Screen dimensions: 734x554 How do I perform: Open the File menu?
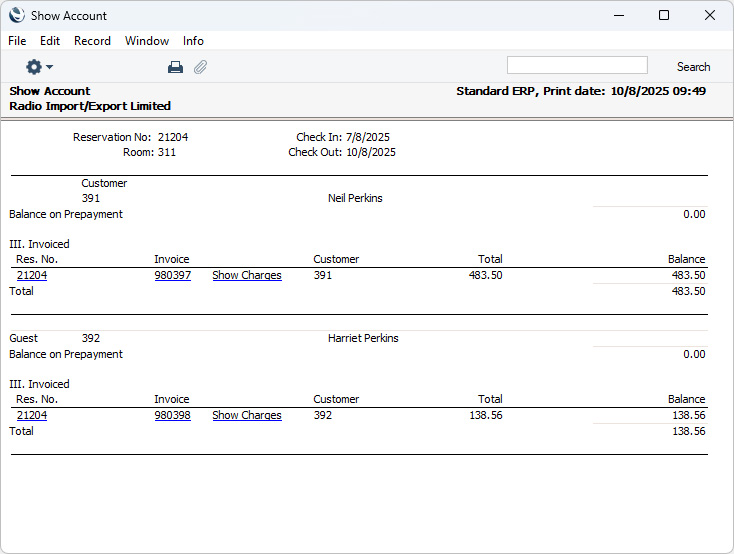click(17, 41)
